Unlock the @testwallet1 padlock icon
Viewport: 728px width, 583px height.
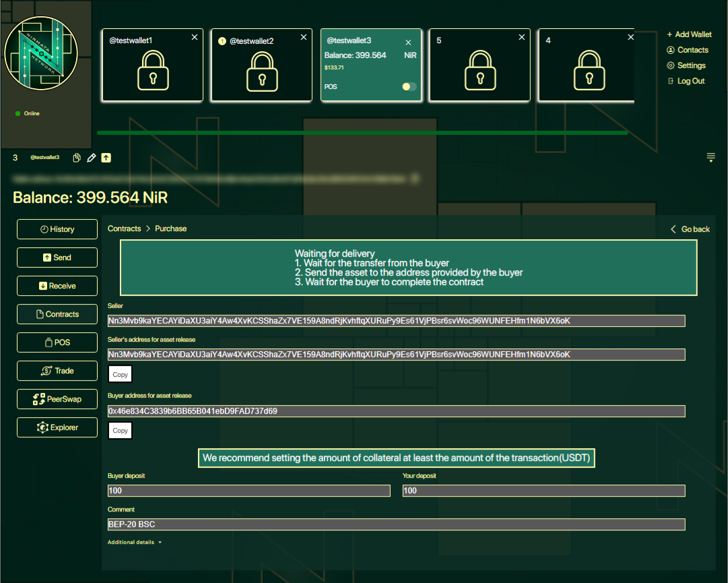pyautogui.click(x=152, y=71)
